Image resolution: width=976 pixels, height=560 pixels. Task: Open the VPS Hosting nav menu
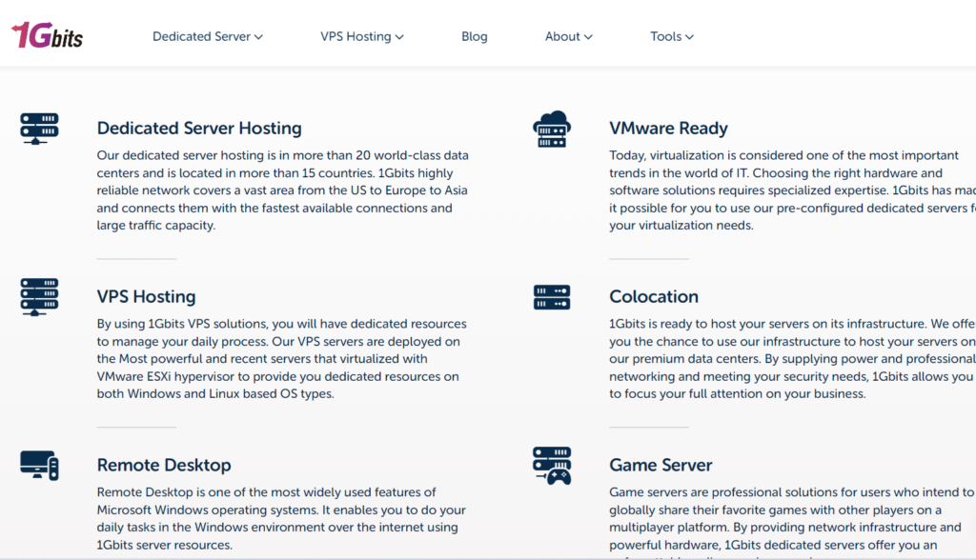[x=362, y=37]
